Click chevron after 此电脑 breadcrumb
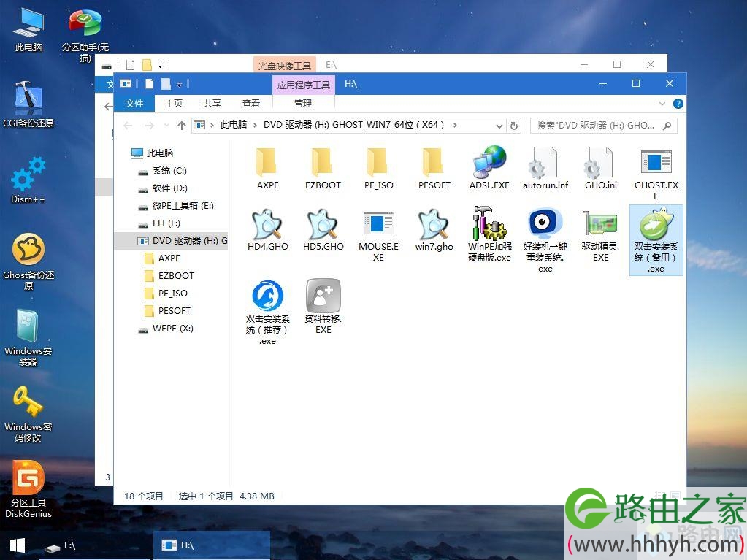The height and width of the screenshot is (560, 747). click(x=255, y=126)
